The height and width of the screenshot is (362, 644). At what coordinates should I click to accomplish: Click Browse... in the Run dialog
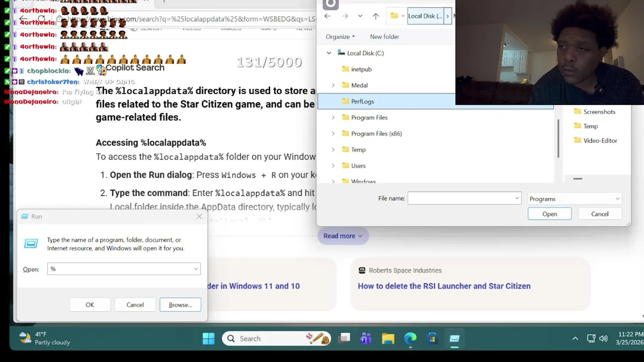point(180,305)
